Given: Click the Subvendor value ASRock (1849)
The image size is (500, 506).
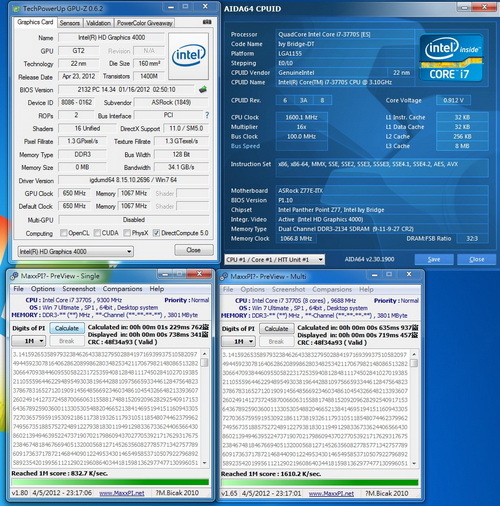Looking at the screenshot, I should [x=171, y=102].
